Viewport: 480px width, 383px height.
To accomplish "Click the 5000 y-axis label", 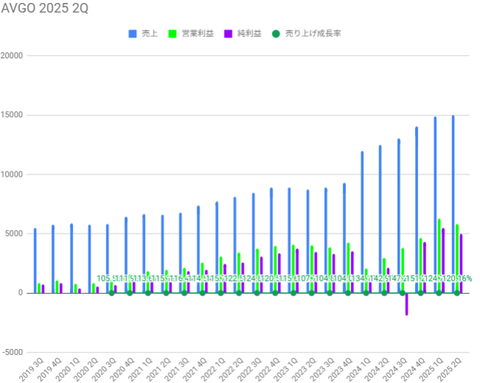I will (x=14, y=234).
